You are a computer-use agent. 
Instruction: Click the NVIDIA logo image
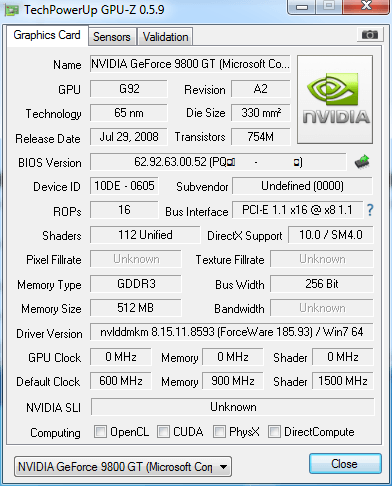(335, 100)
